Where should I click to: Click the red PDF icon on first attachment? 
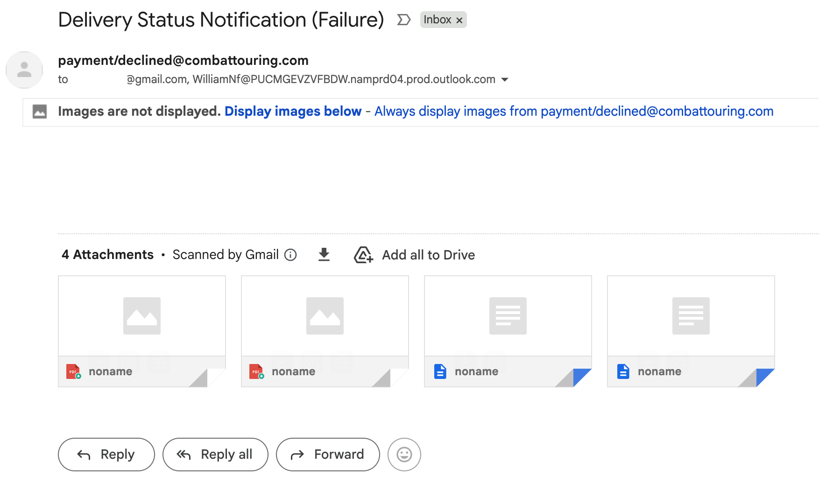[73, 371]
